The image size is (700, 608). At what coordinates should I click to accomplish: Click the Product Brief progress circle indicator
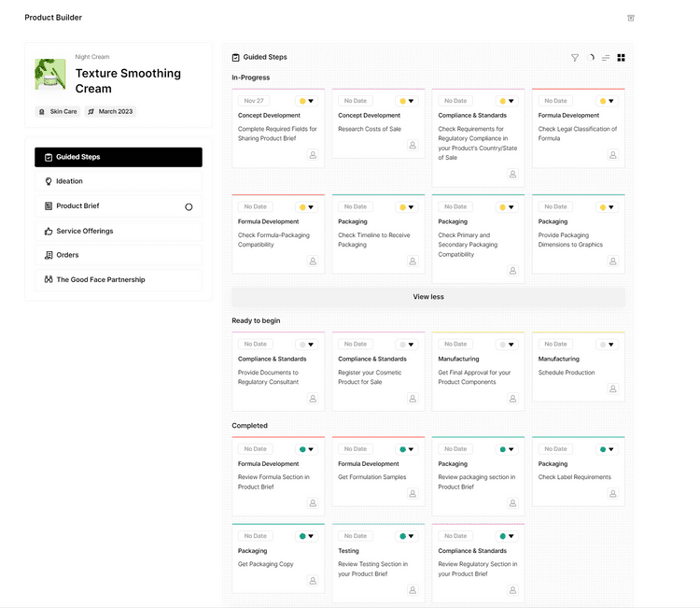(189, 206)
